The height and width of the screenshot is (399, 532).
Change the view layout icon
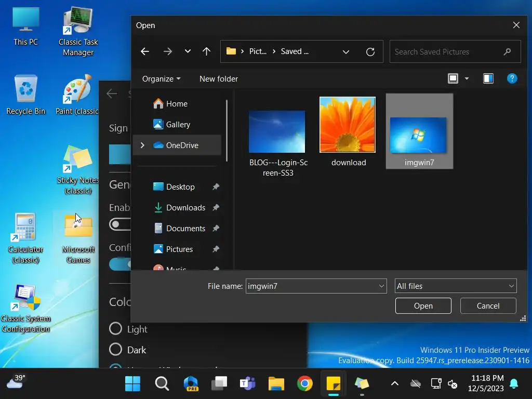[x=453, y=79]
